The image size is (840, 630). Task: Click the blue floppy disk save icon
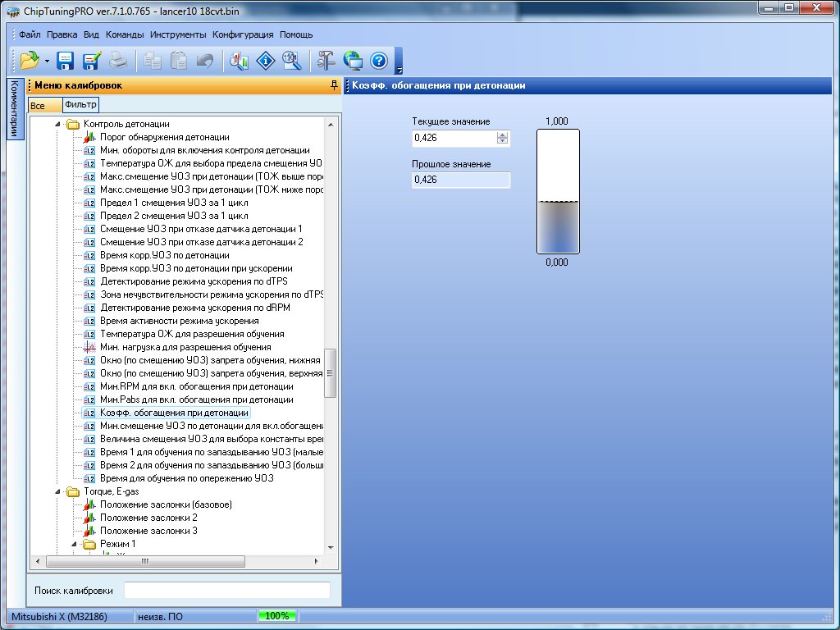point(66,60)
